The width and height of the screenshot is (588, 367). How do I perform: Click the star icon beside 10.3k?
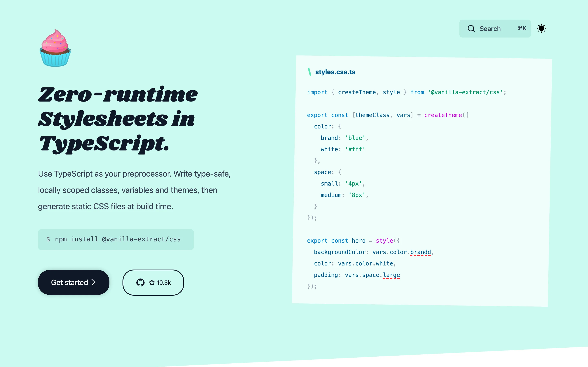pos(152,283)
